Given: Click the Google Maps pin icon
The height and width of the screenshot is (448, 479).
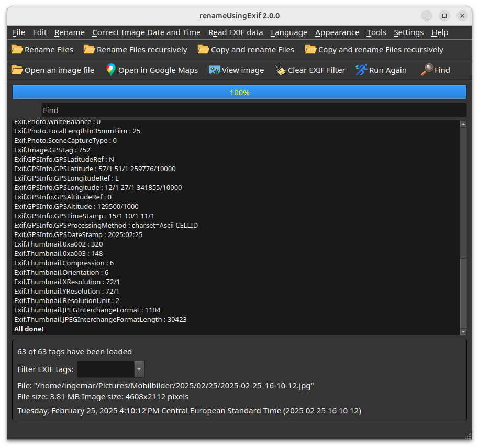Looking at the screenshot, I should pos(110,70).
